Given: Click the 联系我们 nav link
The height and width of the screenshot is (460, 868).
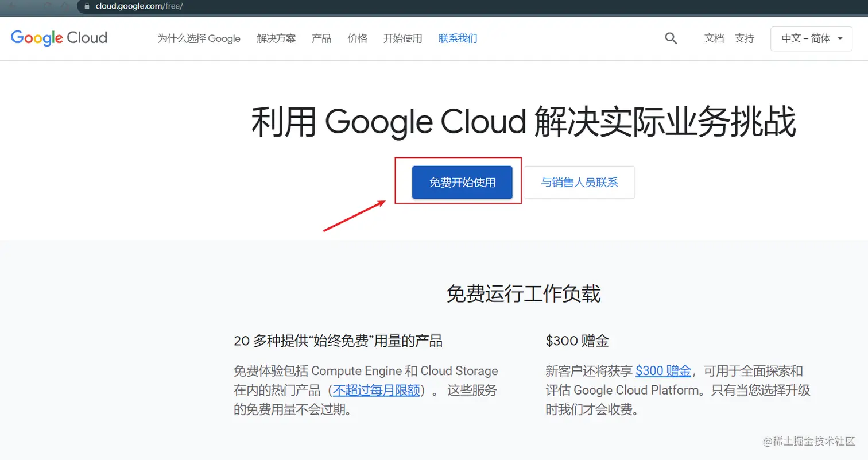Looking at the screenshot, I should click(x=458, y=38).
